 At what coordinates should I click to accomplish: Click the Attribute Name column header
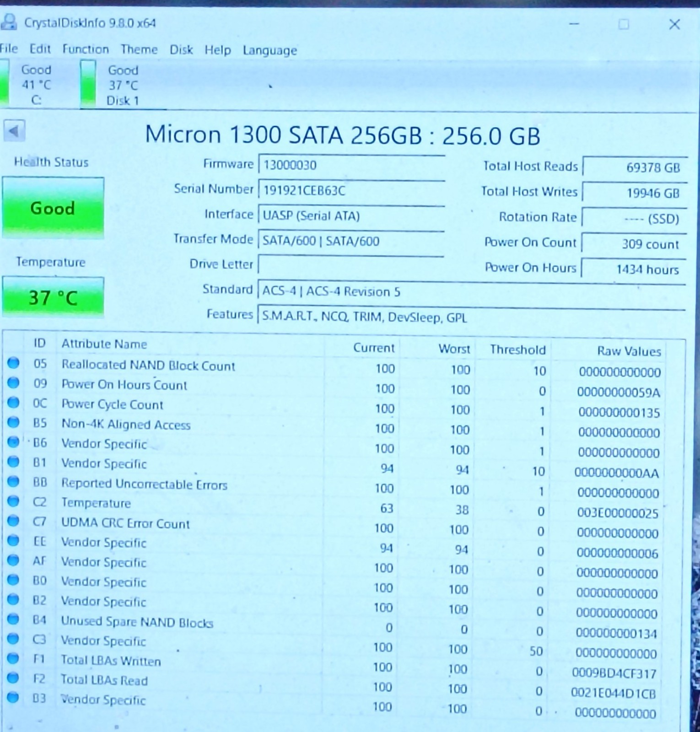(104, 344)
